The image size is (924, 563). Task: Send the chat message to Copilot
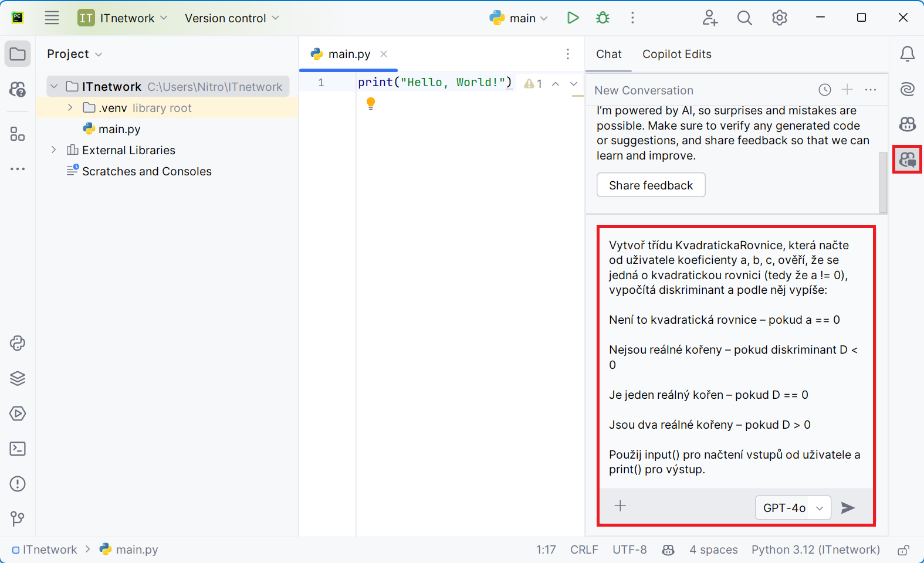pos(848,507)
